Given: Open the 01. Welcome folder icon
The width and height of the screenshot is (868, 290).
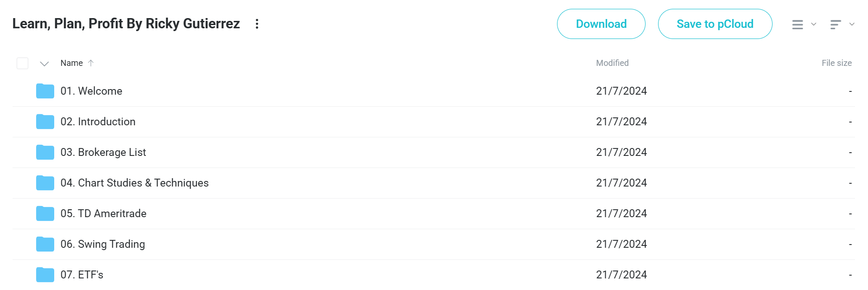Looking at the screenshot, I should pyautogui.click(x=45, y=91).
